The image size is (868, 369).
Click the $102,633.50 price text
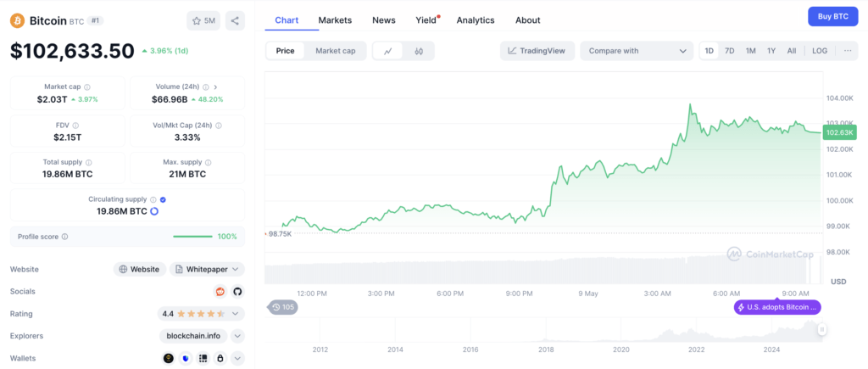[x=72, y=51]
